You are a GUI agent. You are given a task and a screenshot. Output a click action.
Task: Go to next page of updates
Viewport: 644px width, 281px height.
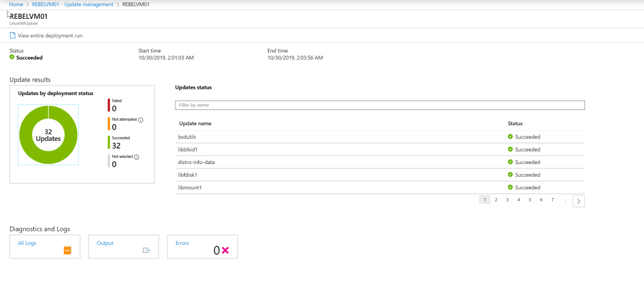579,201
